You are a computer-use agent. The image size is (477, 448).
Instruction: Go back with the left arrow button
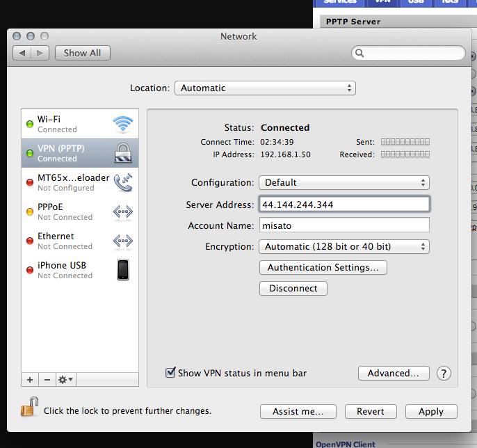click(22, 53)
